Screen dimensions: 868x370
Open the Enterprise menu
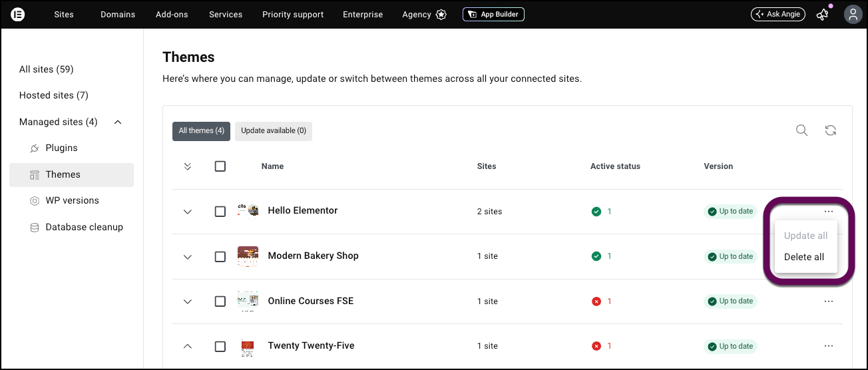pos(363,14)
